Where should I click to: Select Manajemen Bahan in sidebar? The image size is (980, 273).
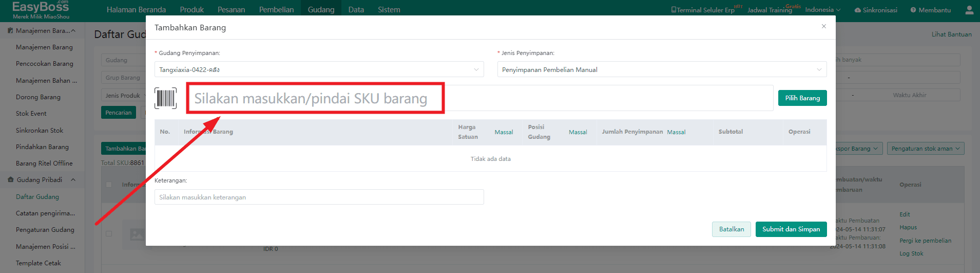click(46, 81)
